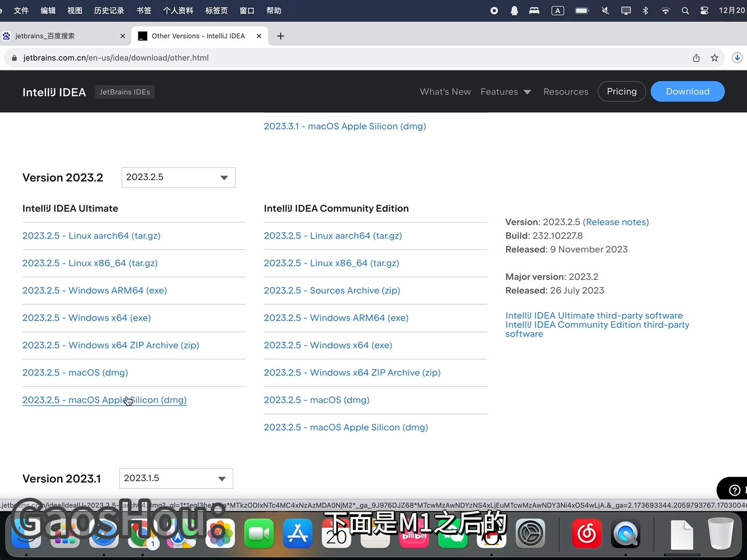The image size is (747, 560).
Task: Click the floating help question mark button
Action: coord(735,490)
